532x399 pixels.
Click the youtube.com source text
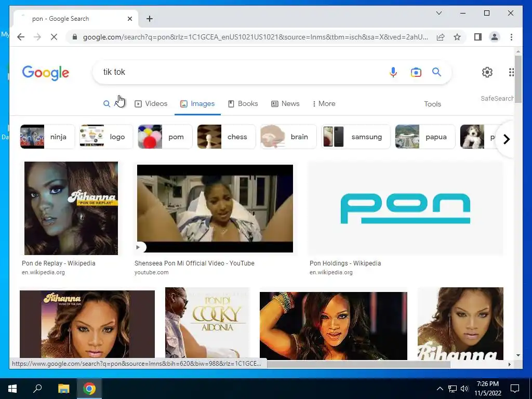tap(151, 272)
